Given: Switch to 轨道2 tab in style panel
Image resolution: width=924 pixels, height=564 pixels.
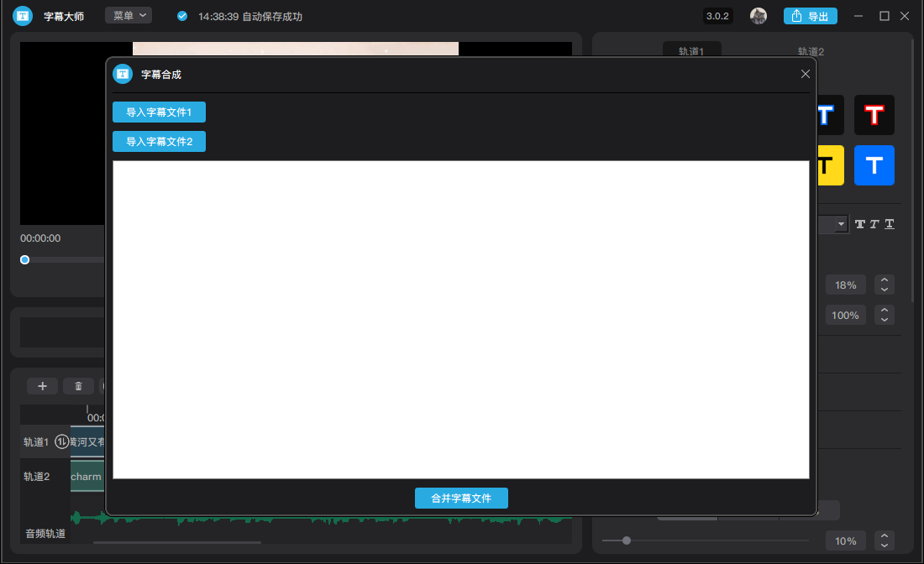Looking at the screenshot, I should 811,51.
